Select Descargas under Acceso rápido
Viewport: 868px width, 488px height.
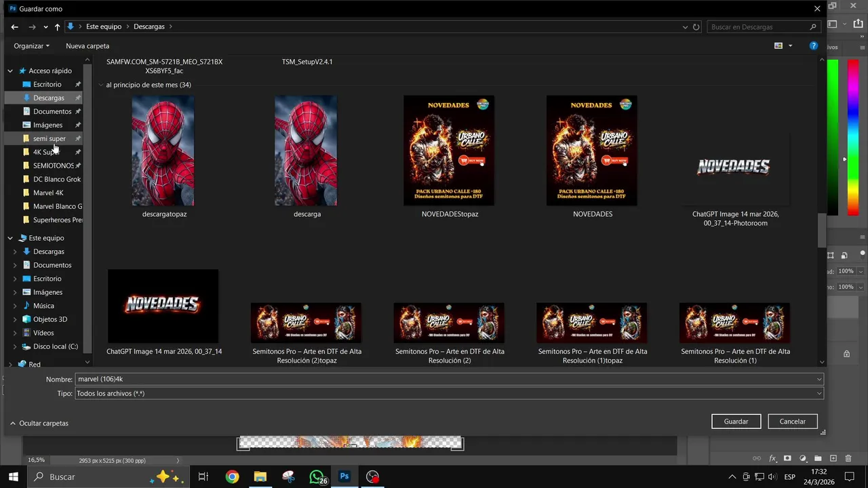click(48, 98)
